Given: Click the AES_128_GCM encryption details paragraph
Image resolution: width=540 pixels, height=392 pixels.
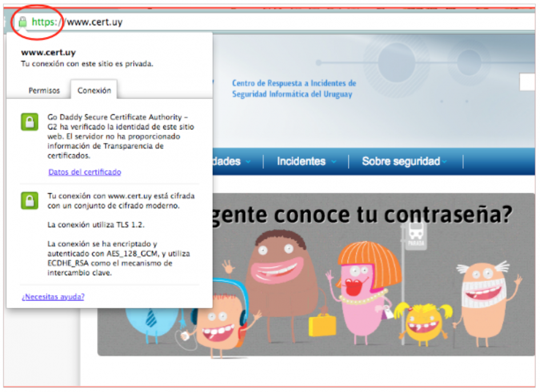Looking at the screenshot, I should click(x=118, y=258).
